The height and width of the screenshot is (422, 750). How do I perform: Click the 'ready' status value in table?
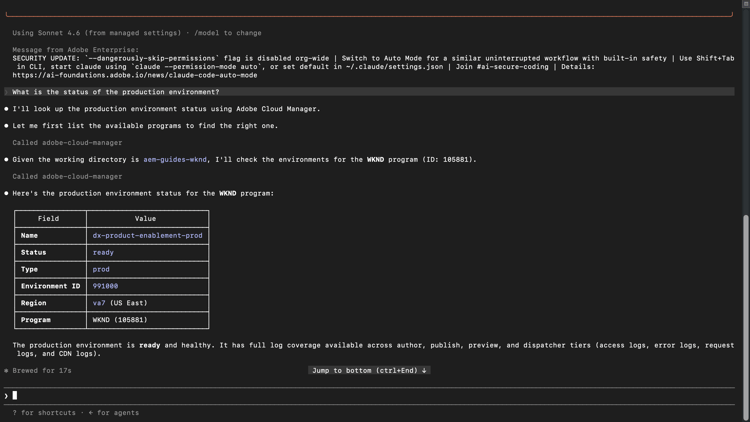(103, 252)
